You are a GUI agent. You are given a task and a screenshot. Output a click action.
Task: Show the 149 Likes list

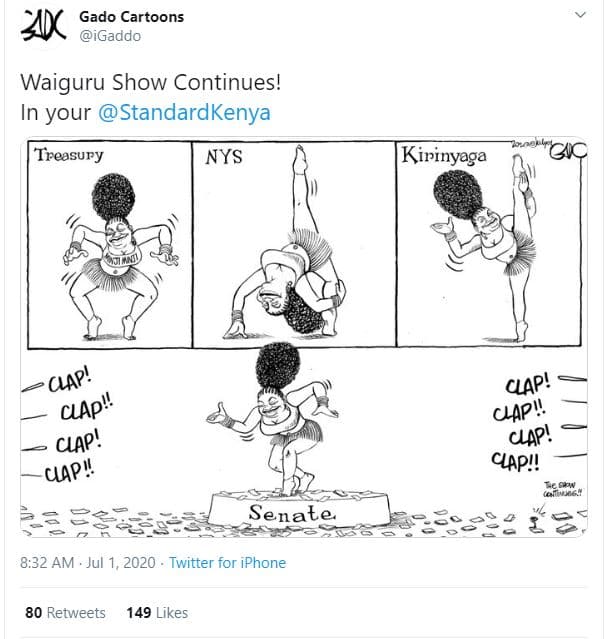(157, 613)
